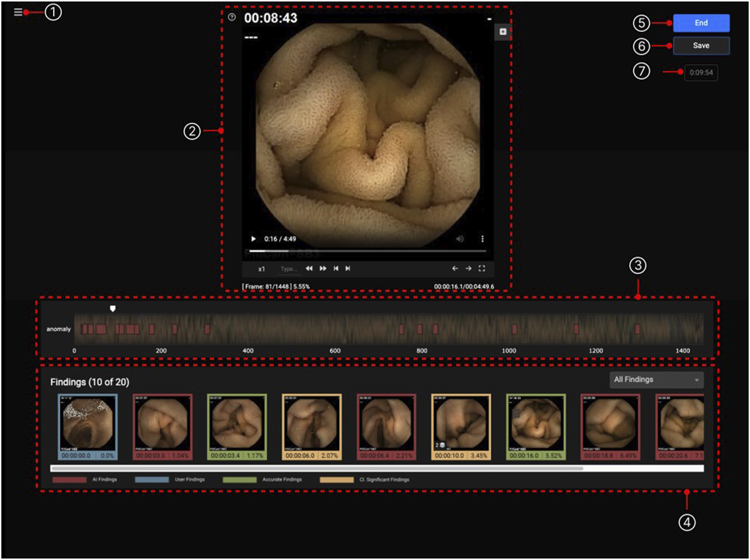Enter fullscreen video mode
The image size is (750, 560).
click(482, 268)
